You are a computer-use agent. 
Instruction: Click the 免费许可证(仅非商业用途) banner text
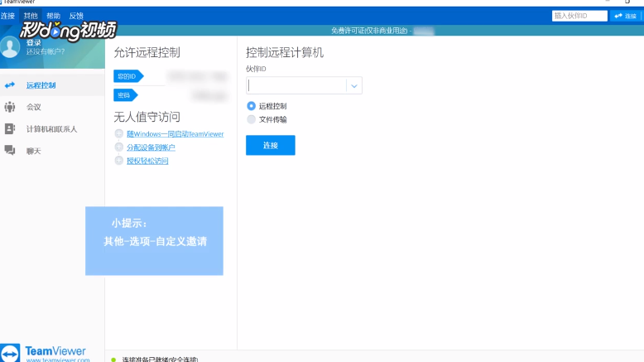tap(369, 31)
